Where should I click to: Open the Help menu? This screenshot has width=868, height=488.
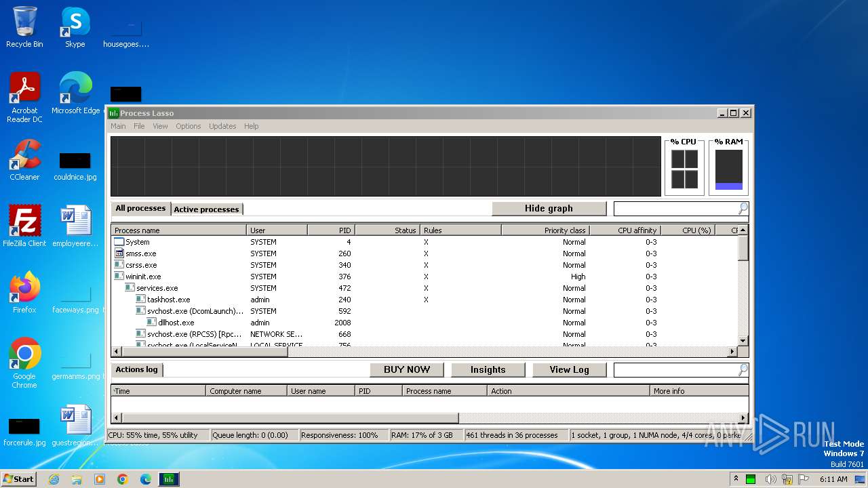(252, 126)
